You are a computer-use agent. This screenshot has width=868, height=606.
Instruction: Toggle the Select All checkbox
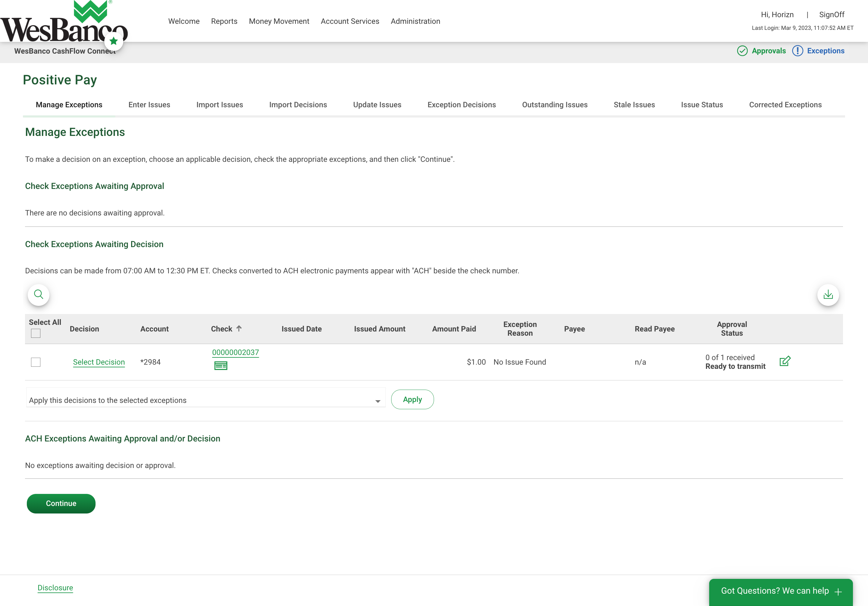point(36,333)
